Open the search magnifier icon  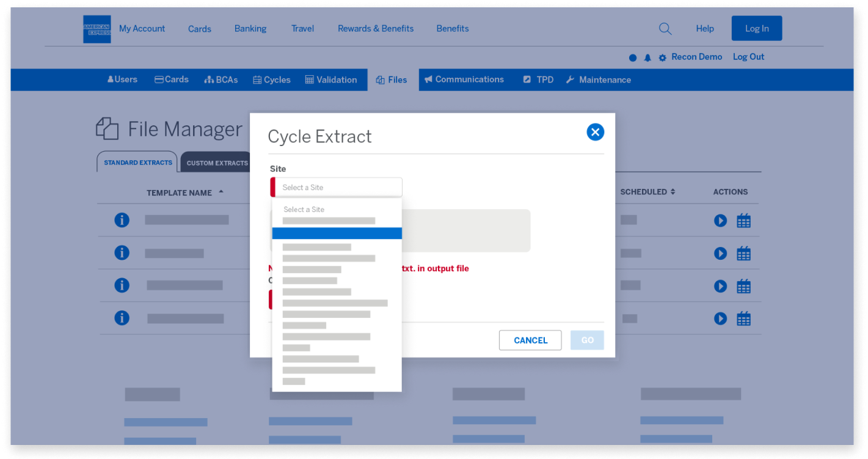click(x=665, y=29)
